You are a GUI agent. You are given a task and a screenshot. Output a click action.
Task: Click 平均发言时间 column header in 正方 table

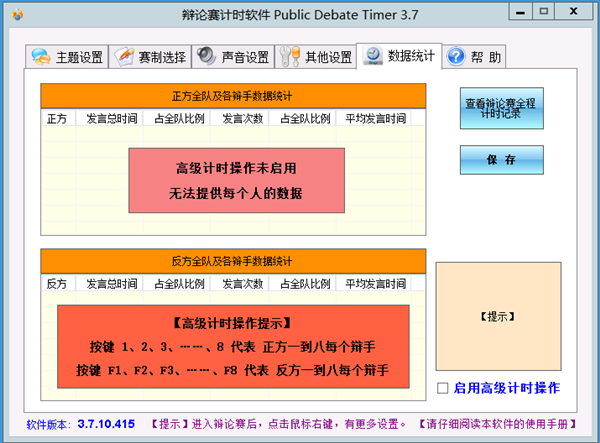tap(374, 118)
